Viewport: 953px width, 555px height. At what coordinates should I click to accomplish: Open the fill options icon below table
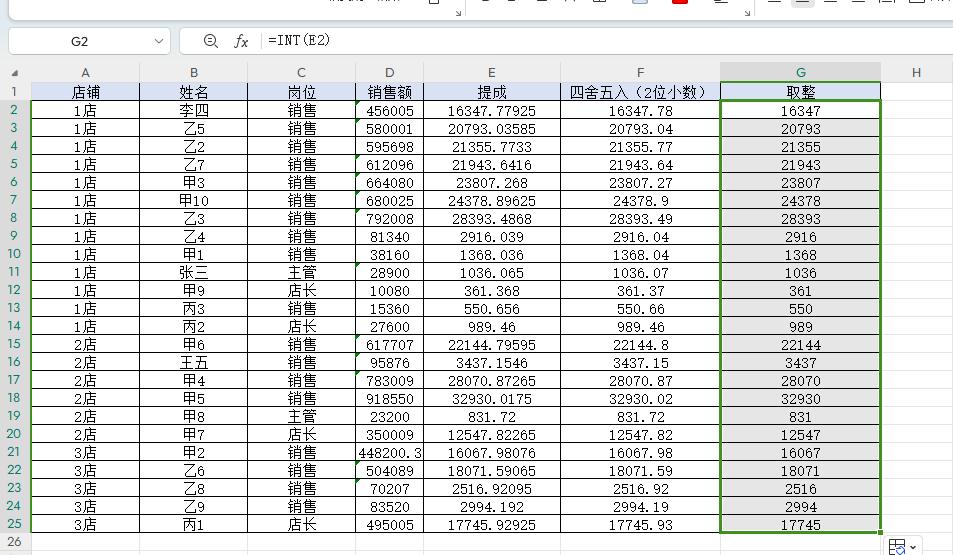point(897,546)
